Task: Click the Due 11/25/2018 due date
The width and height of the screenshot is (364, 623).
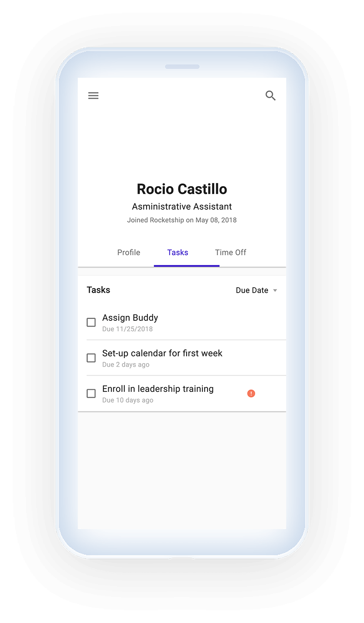Action: tap(127, 329)
